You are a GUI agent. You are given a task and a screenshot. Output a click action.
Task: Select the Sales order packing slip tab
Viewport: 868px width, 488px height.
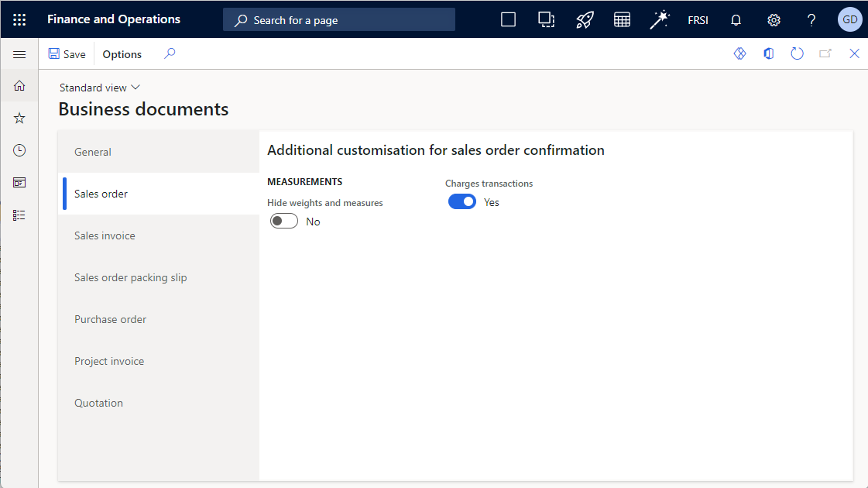[159, 277]
